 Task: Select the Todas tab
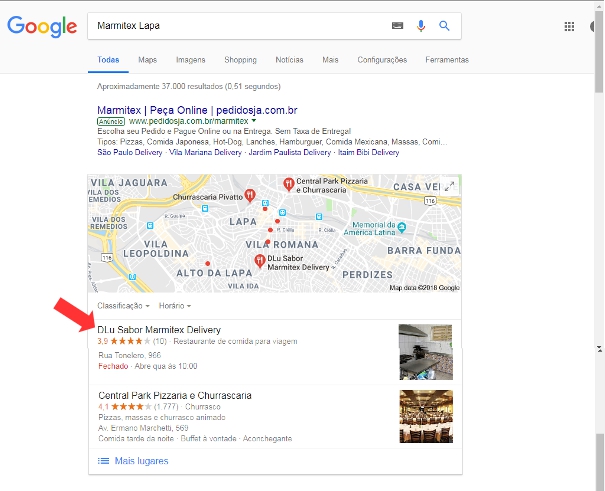click(x=108, y=60)
